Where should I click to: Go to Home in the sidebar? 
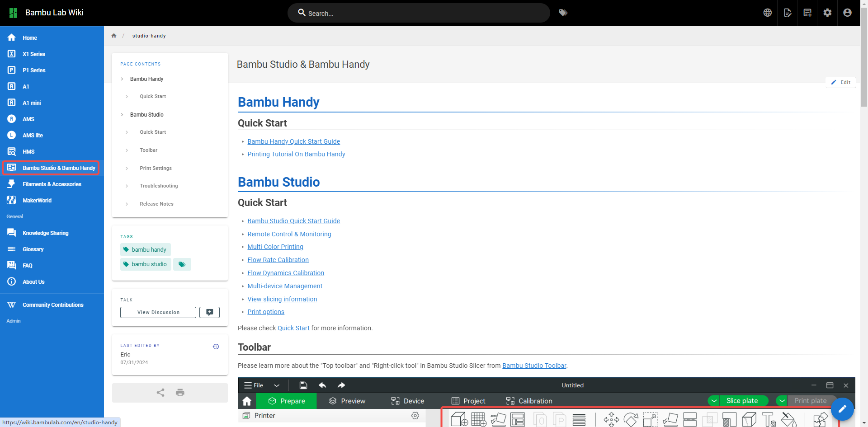[x=52, y=38]
